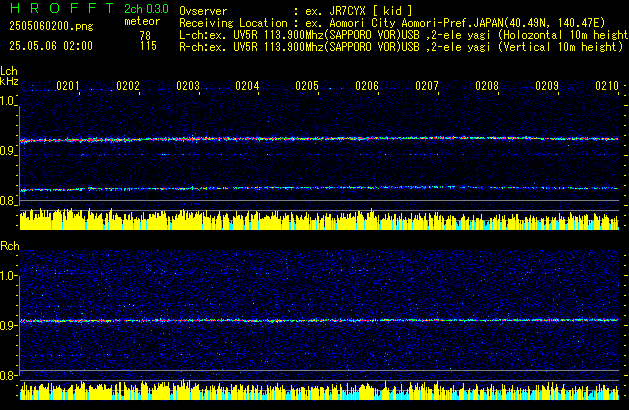Viewport: 629px width, 410px height.
Task: Select the 0209 time marker
Action: (547, 86)
